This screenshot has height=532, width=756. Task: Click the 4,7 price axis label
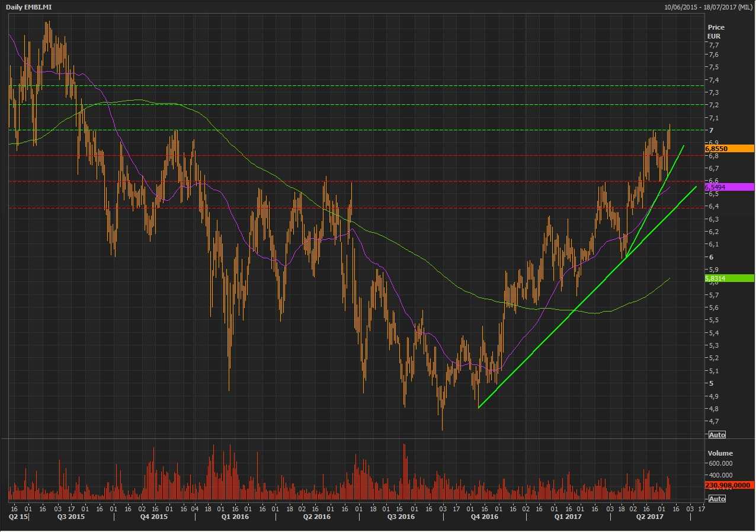coord(713,421)
